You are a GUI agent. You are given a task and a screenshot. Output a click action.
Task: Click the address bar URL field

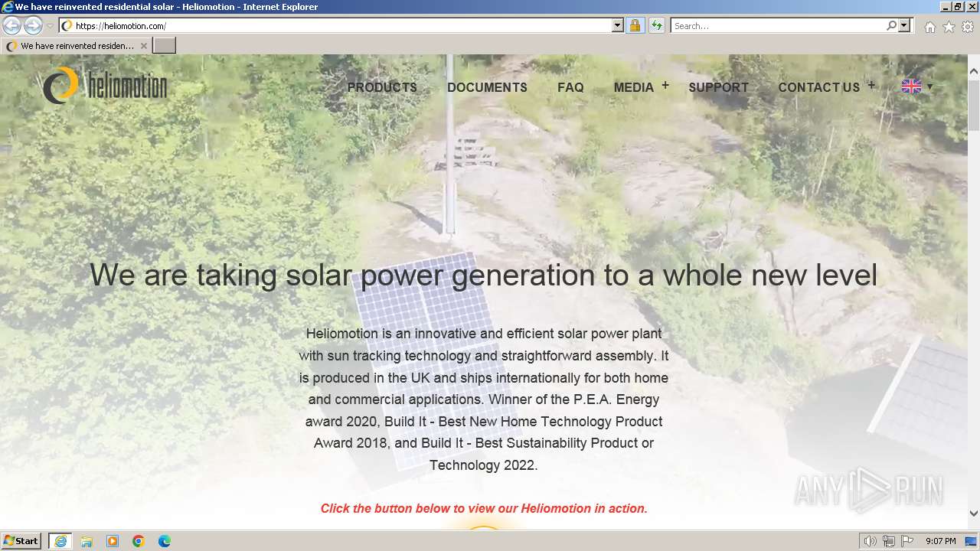pyautogui.click(x=343, y=25)
